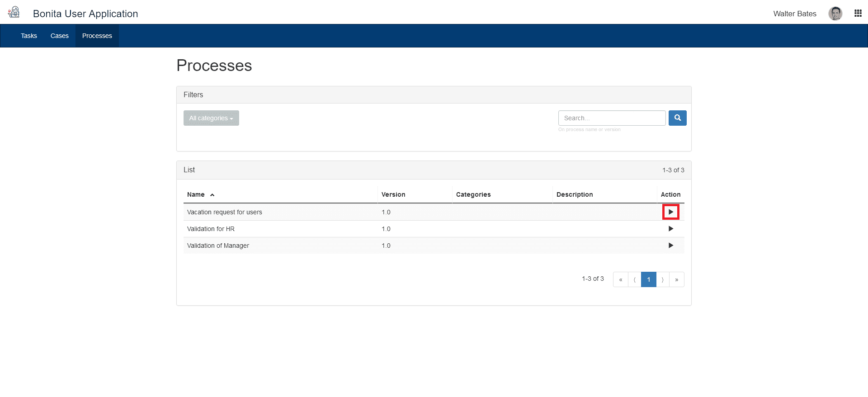Select the Processes tab
Image resolution: width=868 pixels, height=397 pixels.
coord(97,36)
